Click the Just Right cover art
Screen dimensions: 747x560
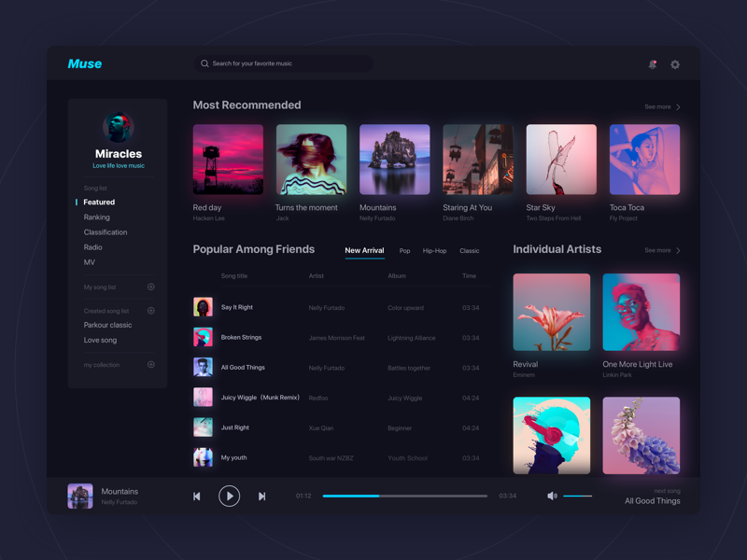click(203, 427)
